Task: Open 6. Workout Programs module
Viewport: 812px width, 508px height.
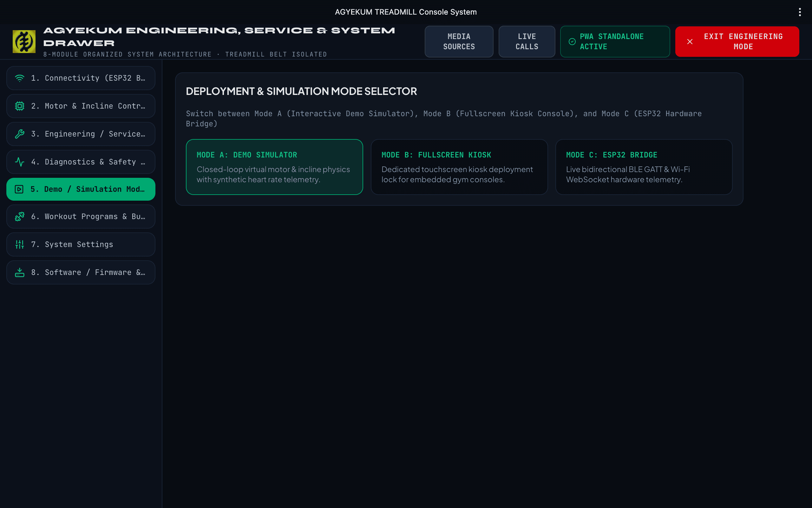Action: [x=81, y=217]
